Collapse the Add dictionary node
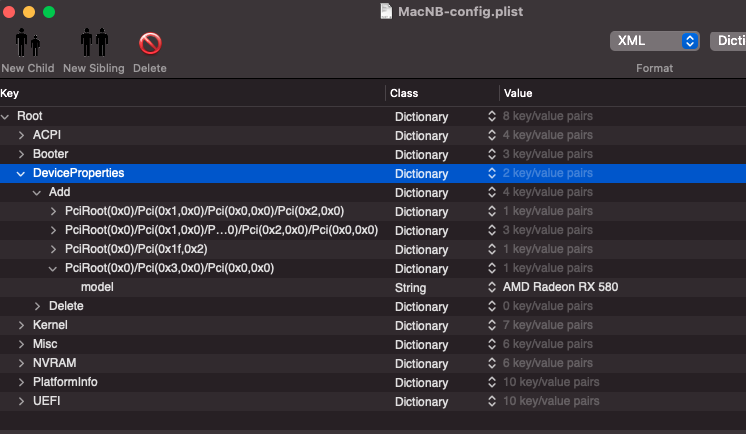This screenshot has height=434, width=746. coord(38,193)
